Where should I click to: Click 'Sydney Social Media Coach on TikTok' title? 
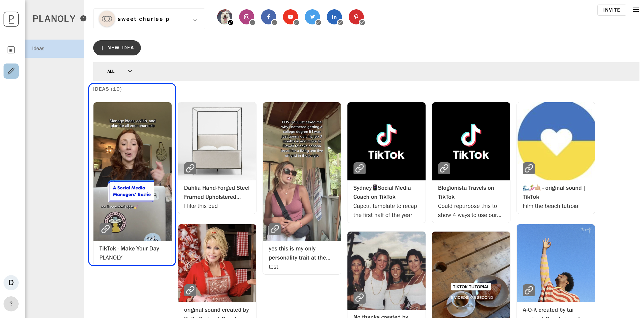(x=382, y=193)
